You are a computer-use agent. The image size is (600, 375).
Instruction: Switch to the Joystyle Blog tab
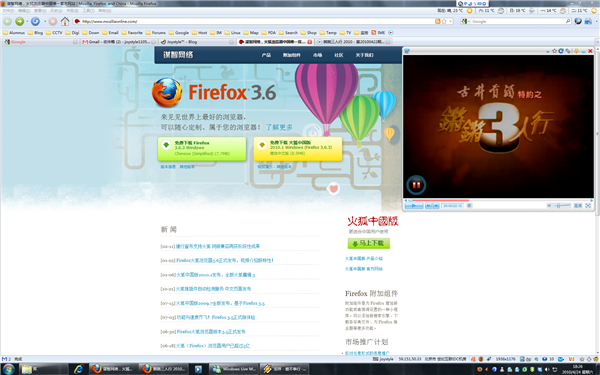(196, 42)
